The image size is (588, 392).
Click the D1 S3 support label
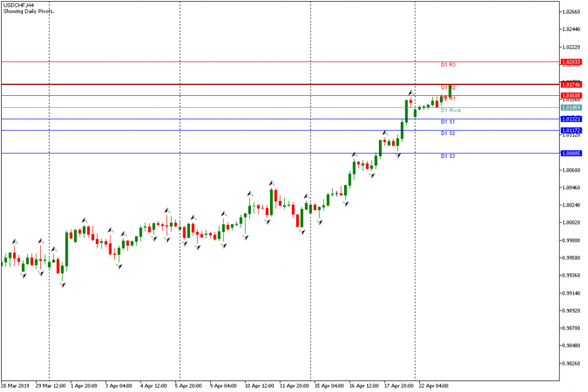point(448,156)
